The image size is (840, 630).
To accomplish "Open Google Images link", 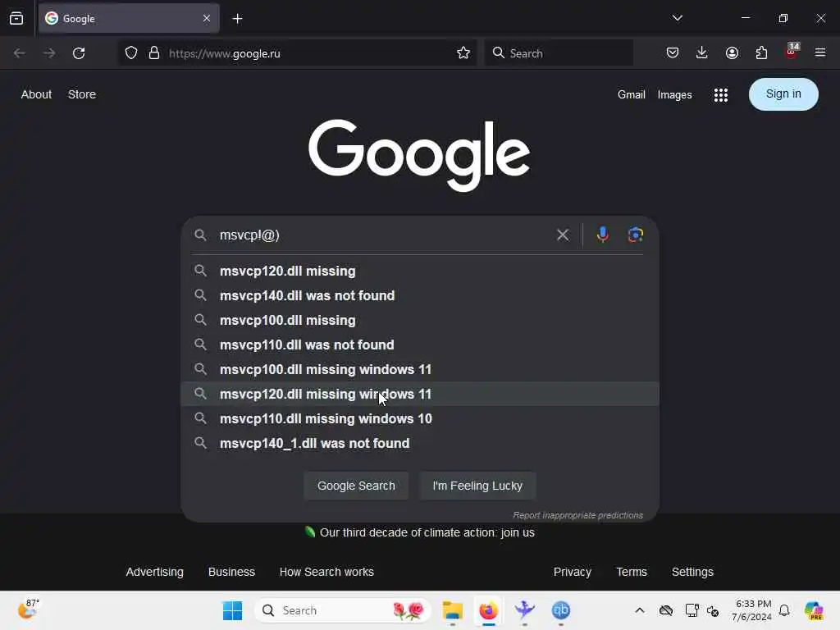I will pos(674,95).
